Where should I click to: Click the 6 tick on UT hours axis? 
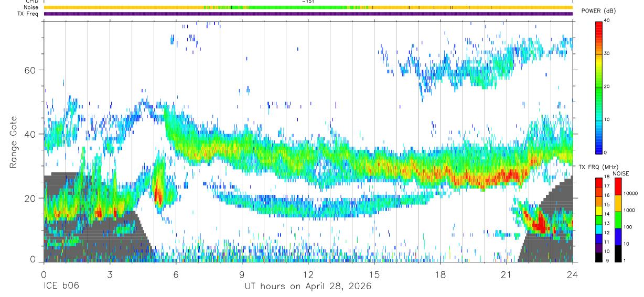tap(176, 274)
